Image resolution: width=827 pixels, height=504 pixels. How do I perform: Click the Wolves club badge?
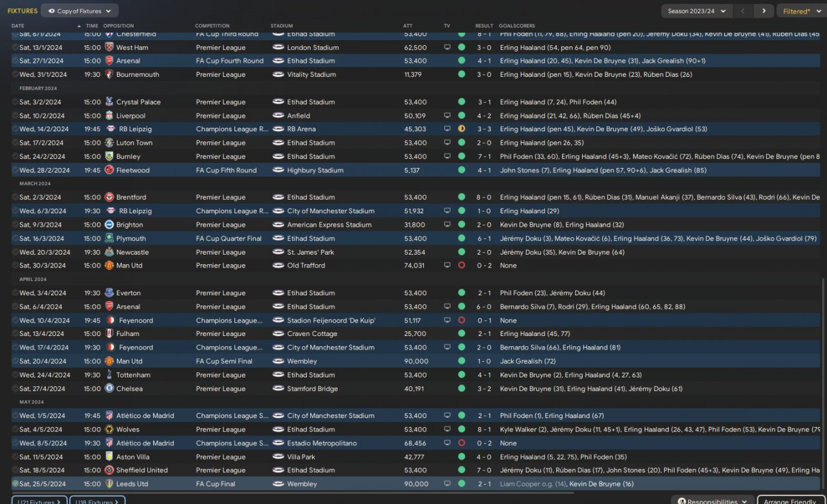tap(109, 429)
